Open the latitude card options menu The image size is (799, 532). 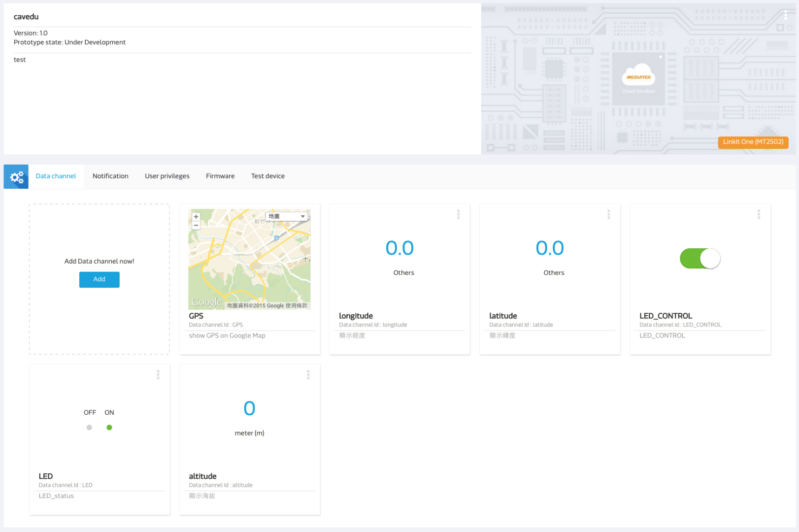(608, 214)
